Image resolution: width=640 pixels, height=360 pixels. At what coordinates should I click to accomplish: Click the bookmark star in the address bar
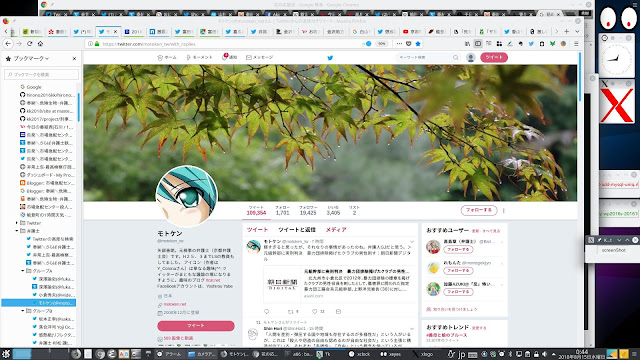[x=418, y=44]
